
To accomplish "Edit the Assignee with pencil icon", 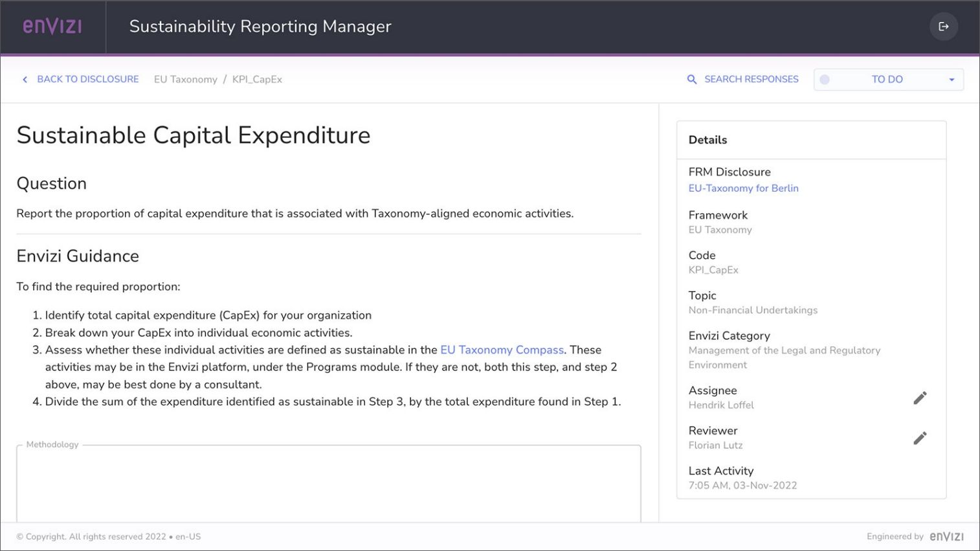I will tap(920, 398).
